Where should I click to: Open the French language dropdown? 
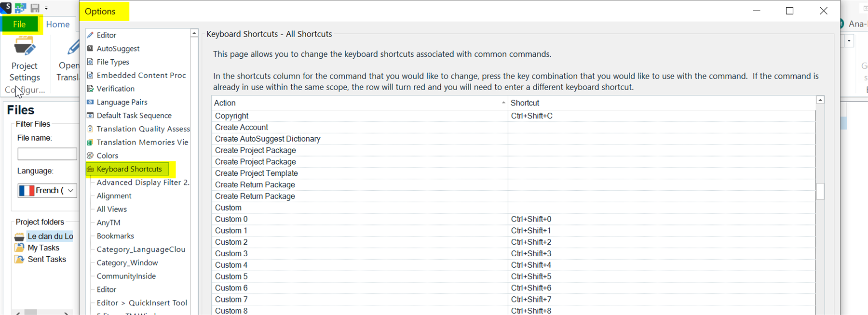coord(70,191)
